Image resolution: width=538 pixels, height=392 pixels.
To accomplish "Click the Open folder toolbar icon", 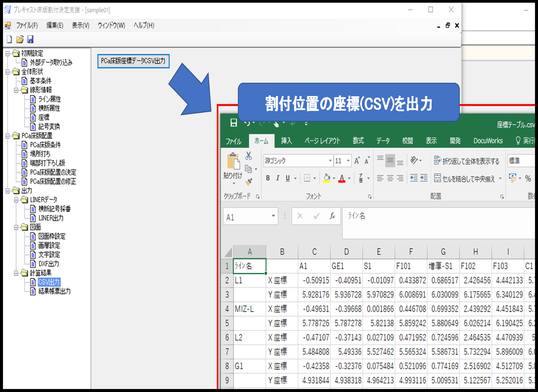I will click(20, 39).
